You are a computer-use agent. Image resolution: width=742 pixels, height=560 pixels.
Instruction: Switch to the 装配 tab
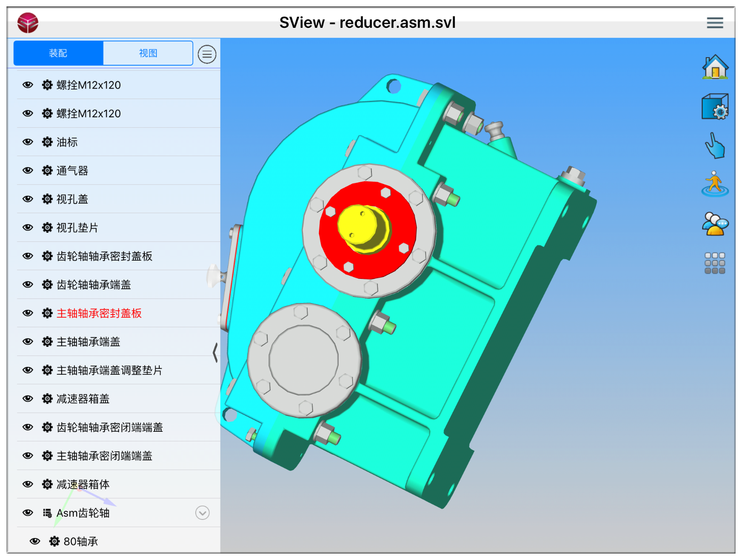tap(58, 53)
